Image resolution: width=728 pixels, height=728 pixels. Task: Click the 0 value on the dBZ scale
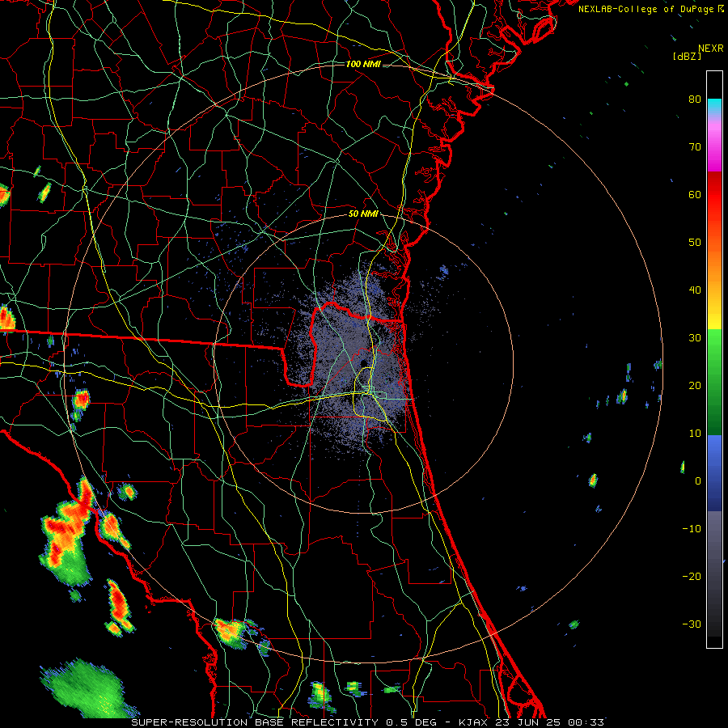698,481
